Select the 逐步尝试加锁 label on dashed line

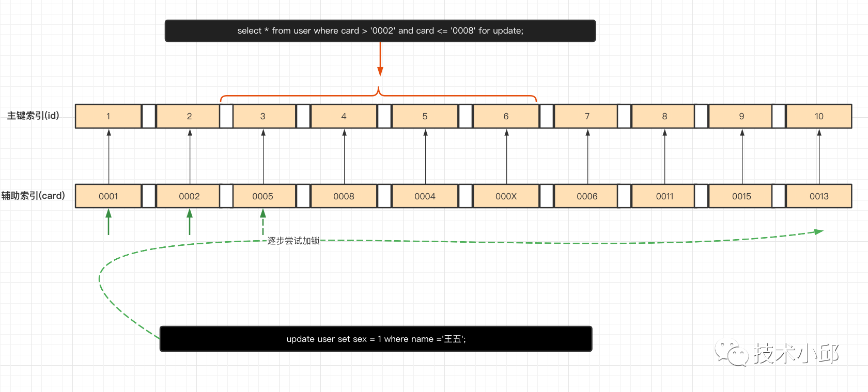293,241
